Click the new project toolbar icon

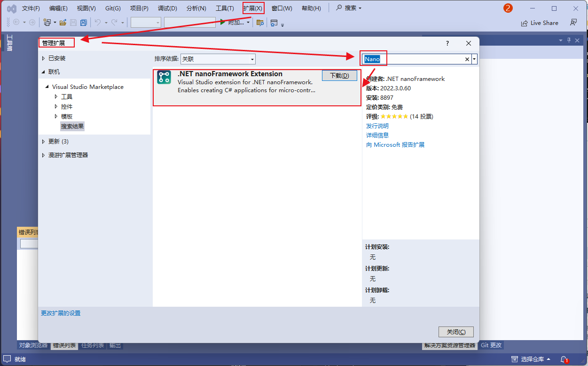[x=47, y=22]
